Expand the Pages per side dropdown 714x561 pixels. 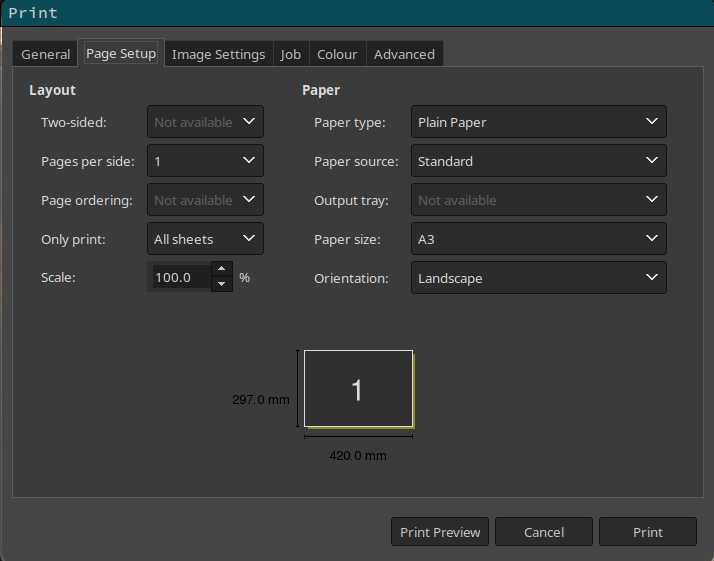click(x=205, y=161)
